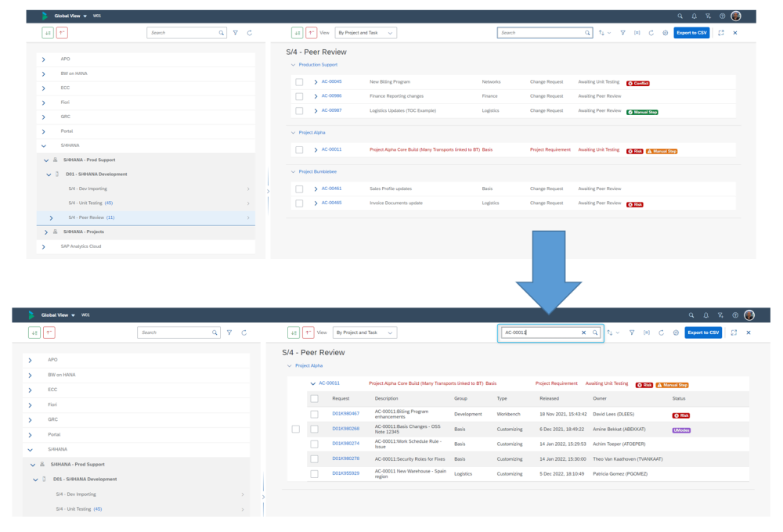783x532 pixels.
Task: Expand the APO tree node in the top screenshot
Action: (x=43, y=59)
